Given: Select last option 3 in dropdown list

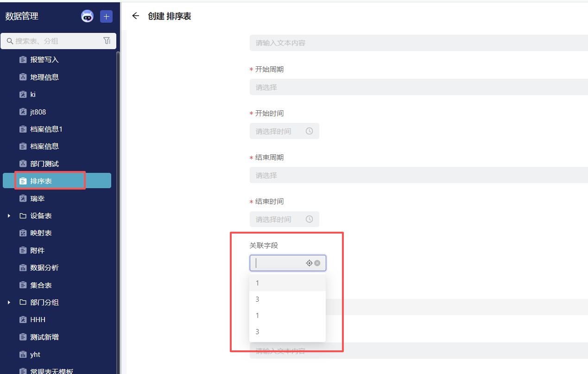Looking at the screenshot, I should (x=287, y=332).
